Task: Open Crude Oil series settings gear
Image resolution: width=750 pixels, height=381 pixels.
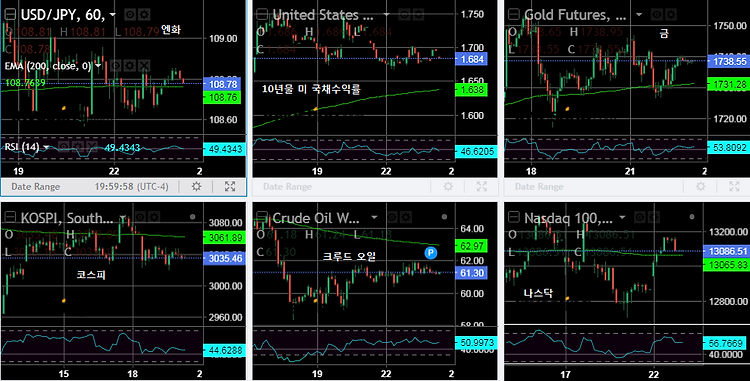Action: 406,218
